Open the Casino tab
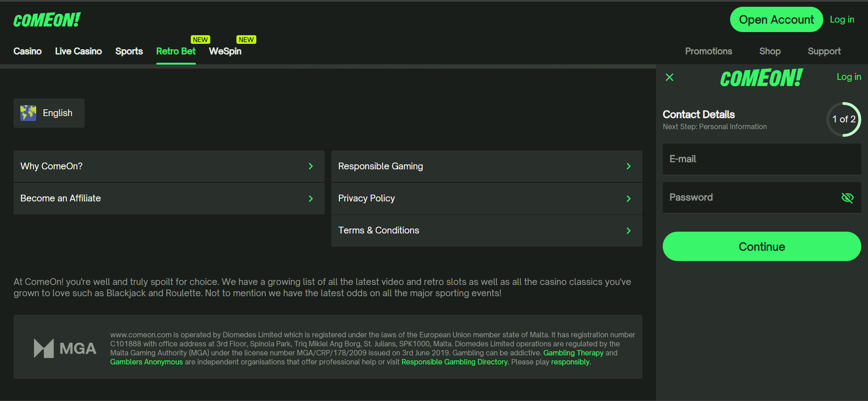This screenshot has width=868, height=401. coord(28,51)
